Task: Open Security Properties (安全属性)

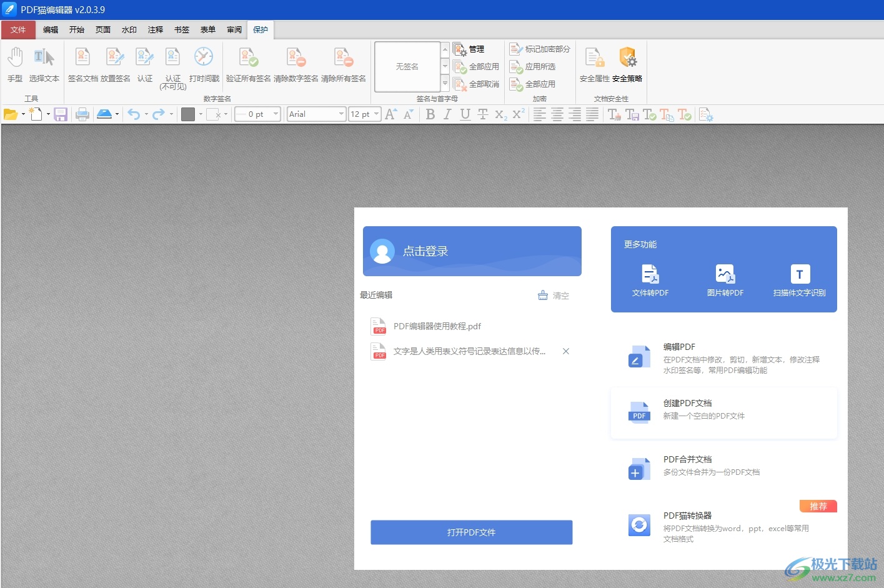Action: pyautogui.click(x=594, y=64)
